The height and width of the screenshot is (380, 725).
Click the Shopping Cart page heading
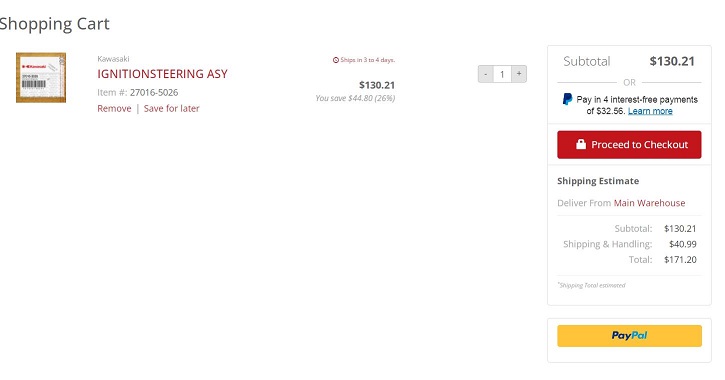[54, 24]
